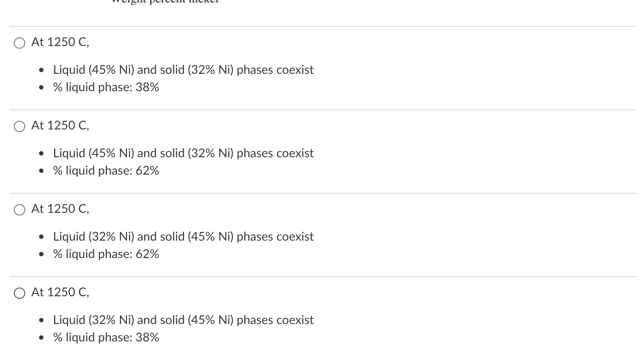642x364 pixels.
Task: Select radio for liquid 45% Ni, 38% liquid answer
Action: [x=20, y=43]
